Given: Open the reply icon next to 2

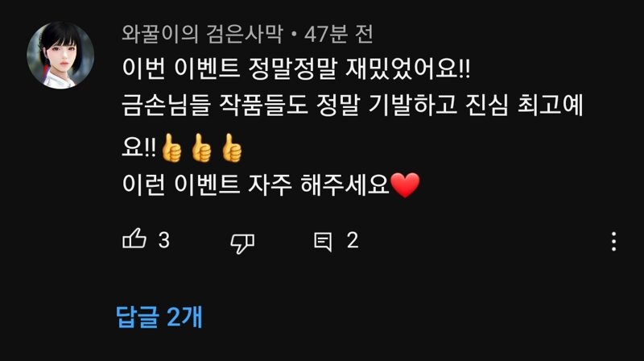Looking at the screenshot, I should [x=323, y=242].
